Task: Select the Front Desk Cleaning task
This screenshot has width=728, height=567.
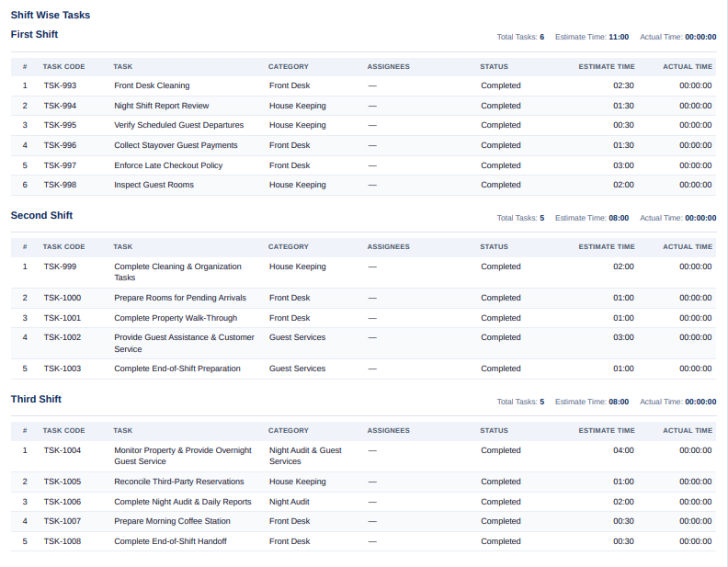Action: [152, 85]
